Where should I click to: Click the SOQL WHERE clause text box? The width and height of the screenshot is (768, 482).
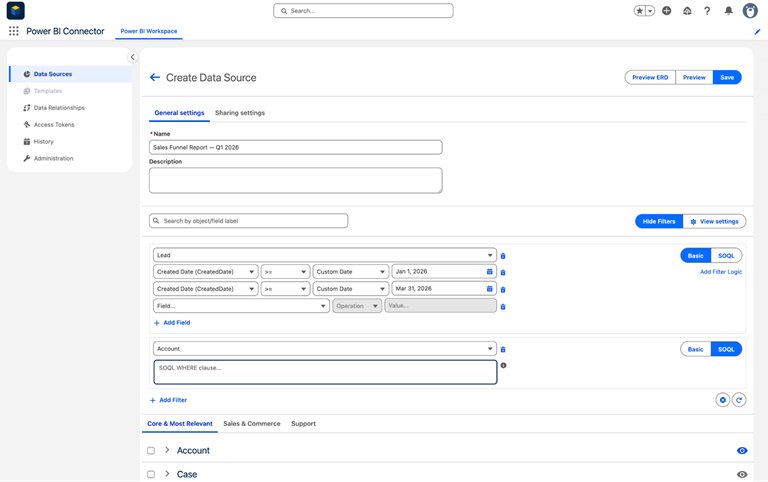click(325, 372)
